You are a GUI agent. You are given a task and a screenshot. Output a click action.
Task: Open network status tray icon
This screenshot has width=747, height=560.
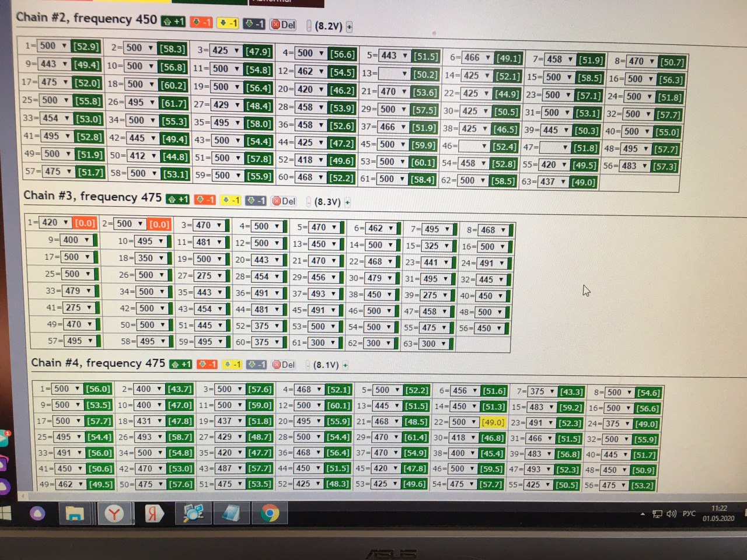657,514
